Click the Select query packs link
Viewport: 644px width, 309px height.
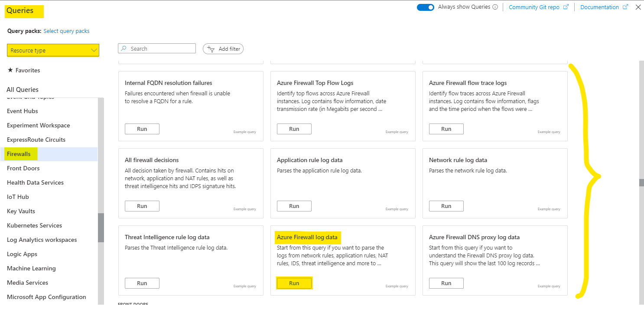tap(67, 31)
